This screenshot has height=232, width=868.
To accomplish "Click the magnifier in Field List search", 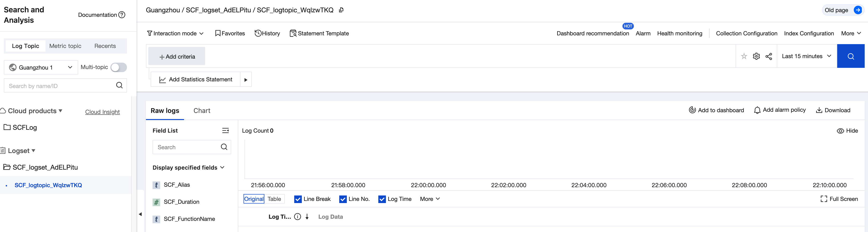I will [224, 147].
